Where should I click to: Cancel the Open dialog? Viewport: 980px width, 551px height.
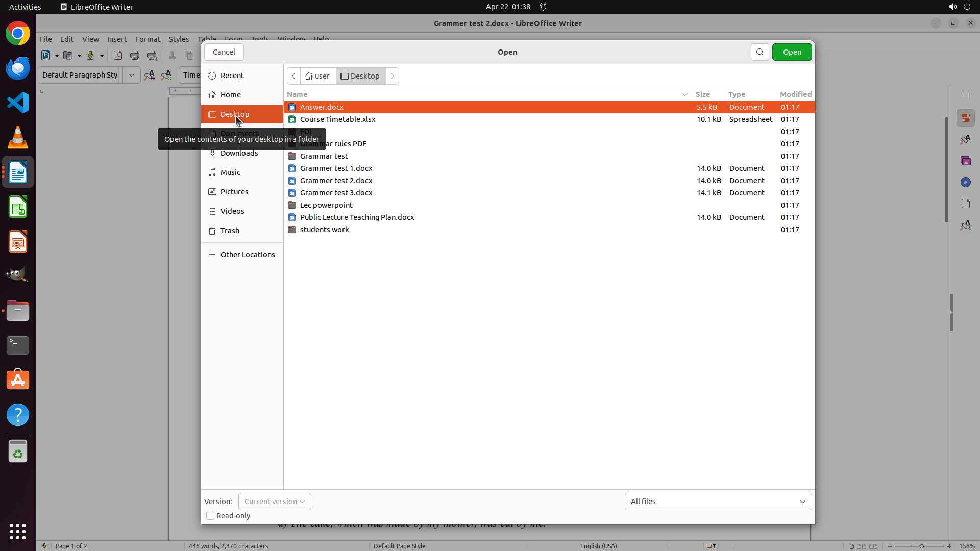[224, 52]
